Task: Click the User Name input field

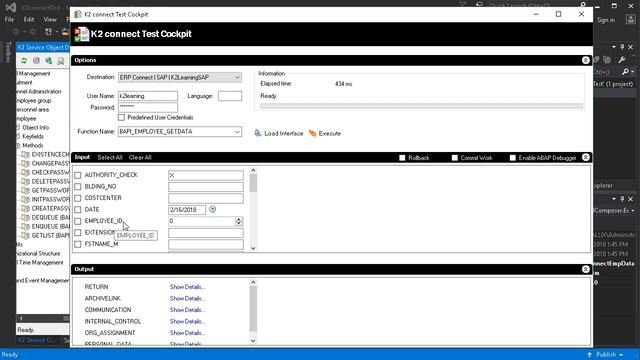Action: click(148, 96)
